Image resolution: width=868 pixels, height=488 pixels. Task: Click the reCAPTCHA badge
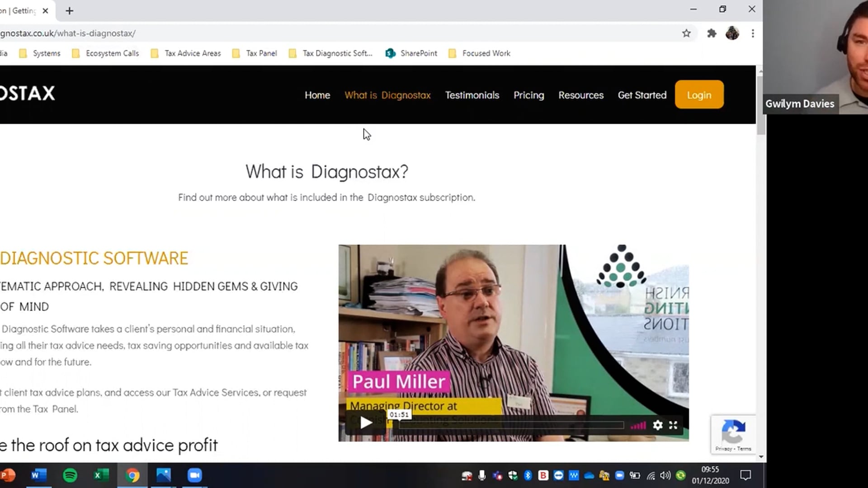tap(733, 434)
